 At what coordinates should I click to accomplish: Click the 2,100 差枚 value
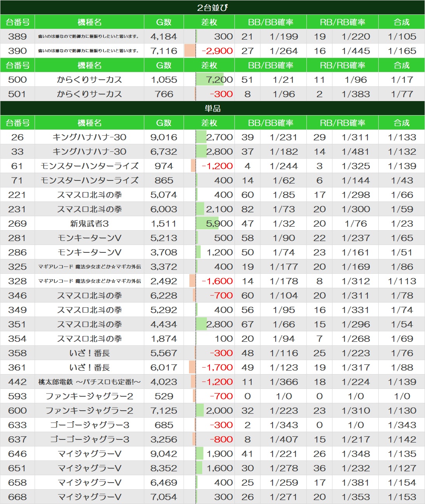coord(220,209)
